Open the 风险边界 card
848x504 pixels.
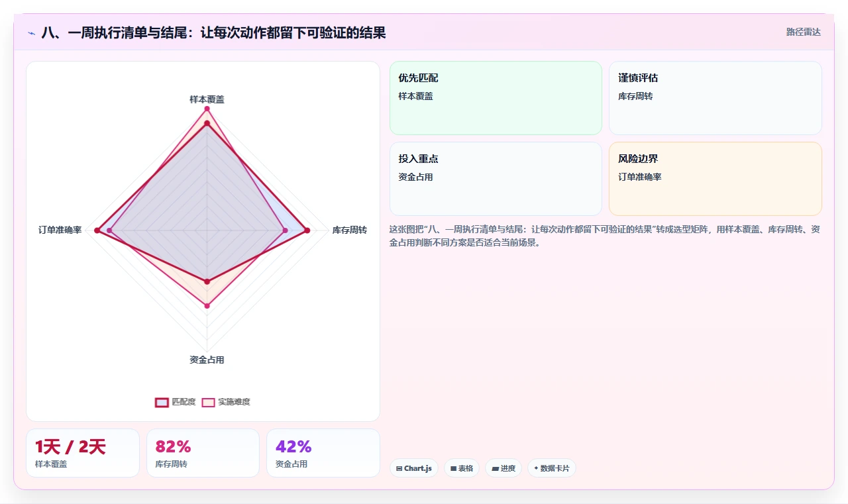coord(715,179)
